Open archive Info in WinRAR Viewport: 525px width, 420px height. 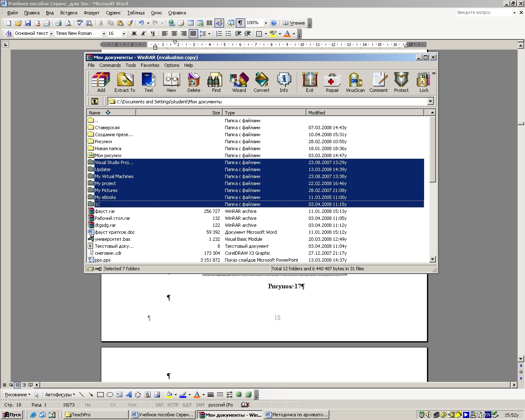tap(284, 82)
